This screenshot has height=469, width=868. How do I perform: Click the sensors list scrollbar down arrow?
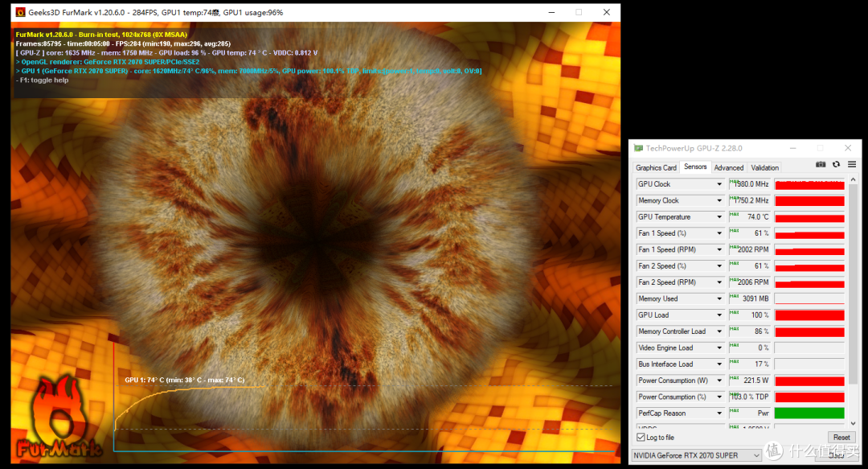coord(853,423)
